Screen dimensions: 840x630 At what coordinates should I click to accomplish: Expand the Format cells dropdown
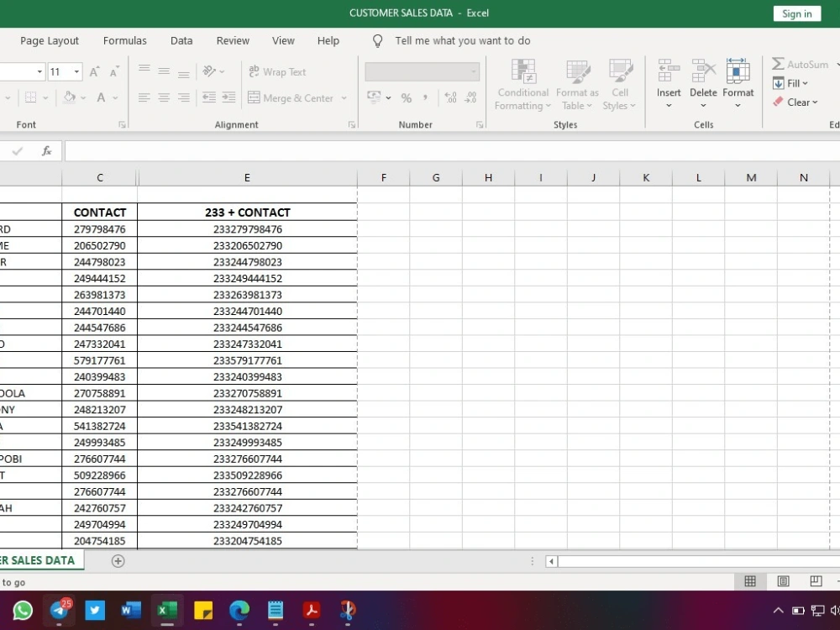coord(738,105)
